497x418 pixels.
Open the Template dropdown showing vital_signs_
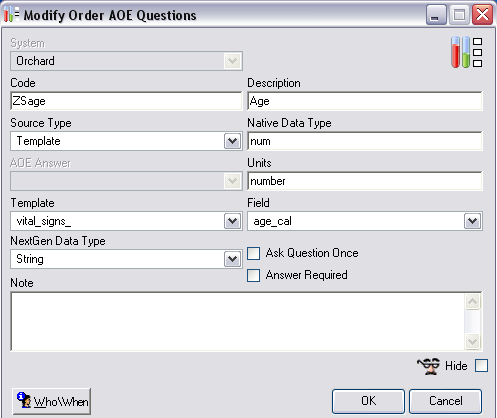[232, 221]
